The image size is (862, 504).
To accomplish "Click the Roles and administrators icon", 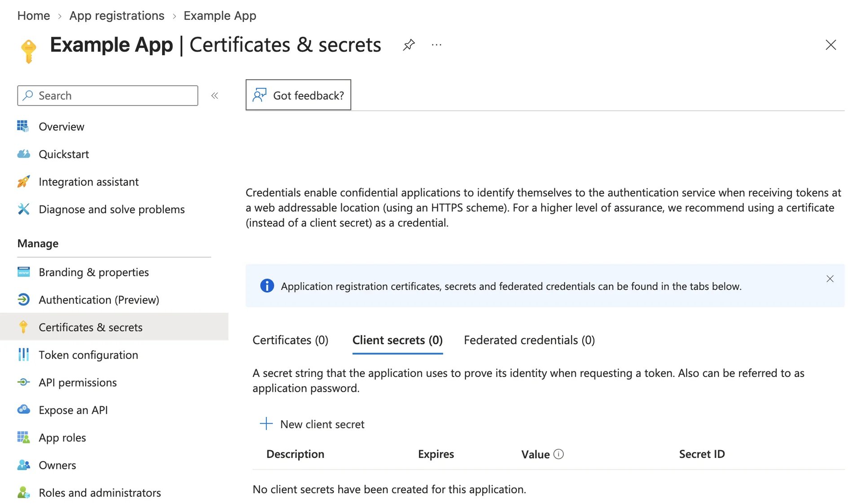I will pos(23,492).
